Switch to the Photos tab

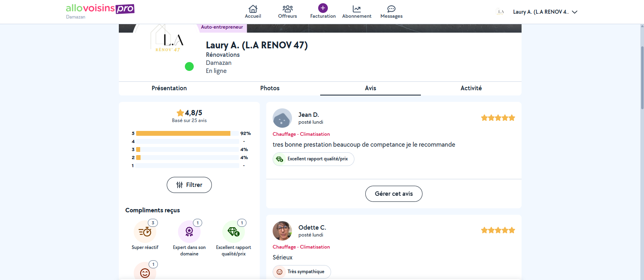click(270, 88)
